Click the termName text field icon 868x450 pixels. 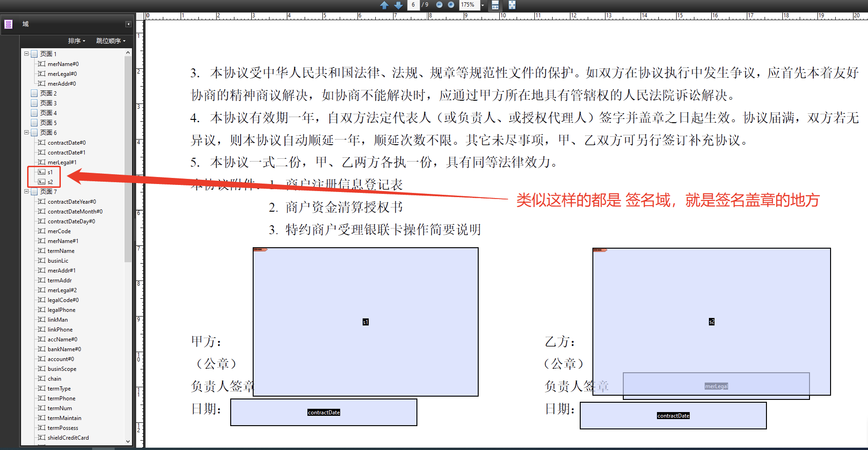click(x=42, y=251)
